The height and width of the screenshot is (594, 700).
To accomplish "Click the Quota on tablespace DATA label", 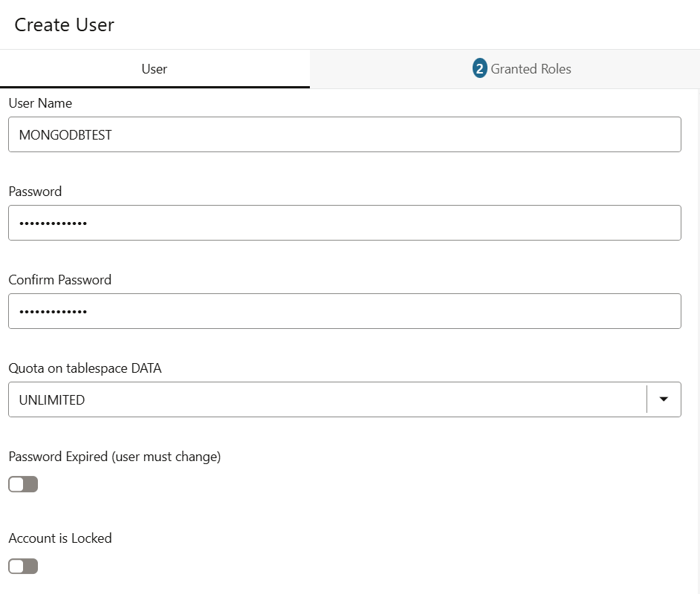I will (85, 368).
